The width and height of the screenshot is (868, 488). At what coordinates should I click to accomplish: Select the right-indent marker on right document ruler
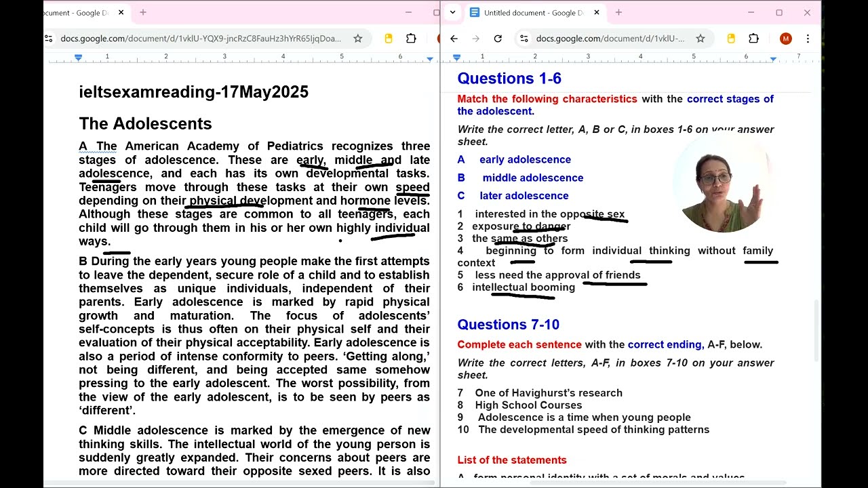[773, 59]
